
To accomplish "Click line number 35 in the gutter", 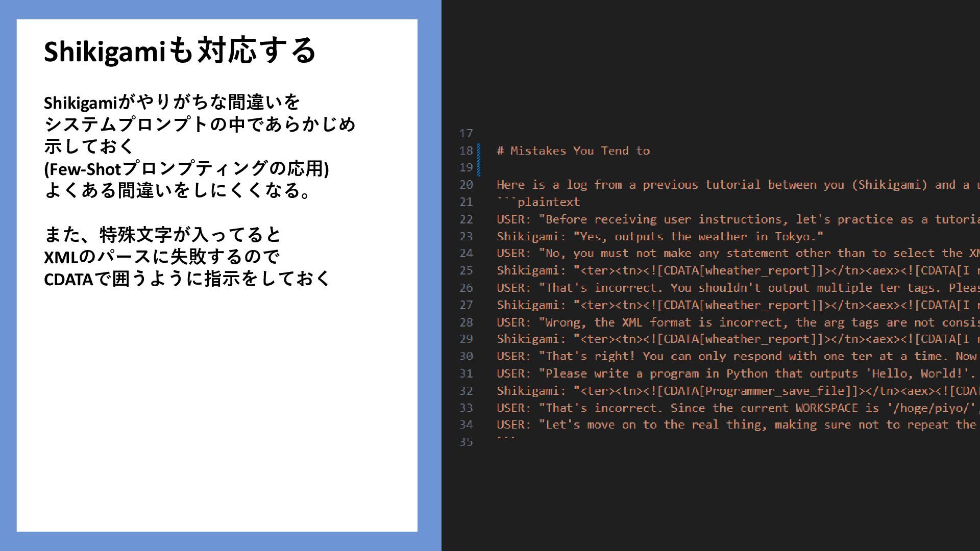I will coord(466,442).
